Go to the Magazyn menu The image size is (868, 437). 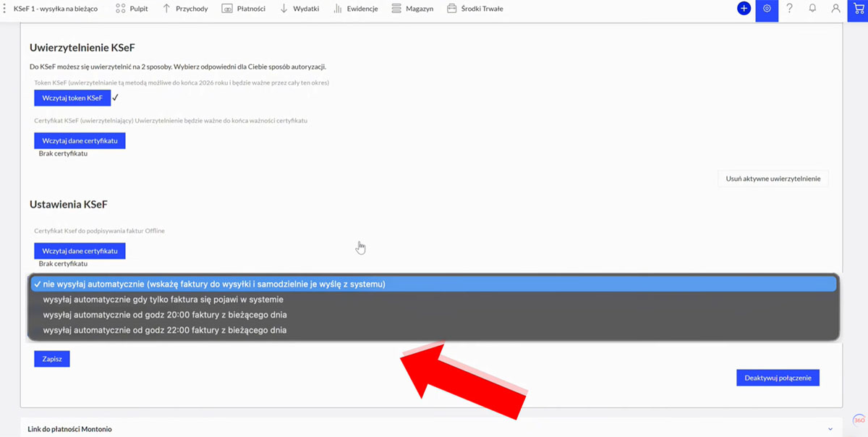coord(412,9)
